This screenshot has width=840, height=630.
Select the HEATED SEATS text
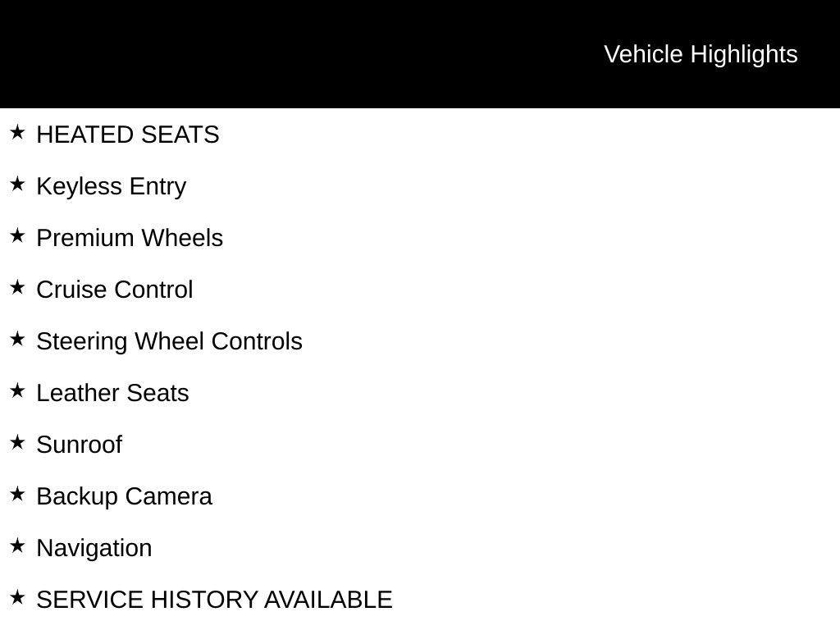(128, 135)
